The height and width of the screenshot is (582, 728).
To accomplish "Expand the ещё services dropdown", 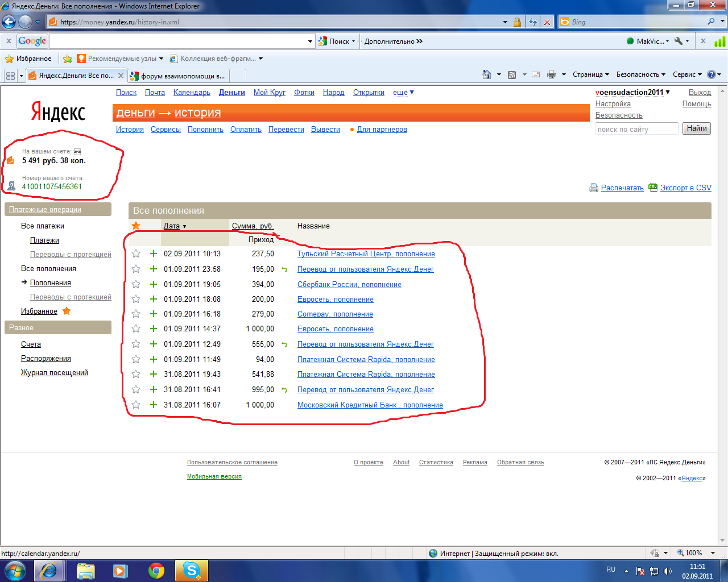I will [x=403, y=93].
